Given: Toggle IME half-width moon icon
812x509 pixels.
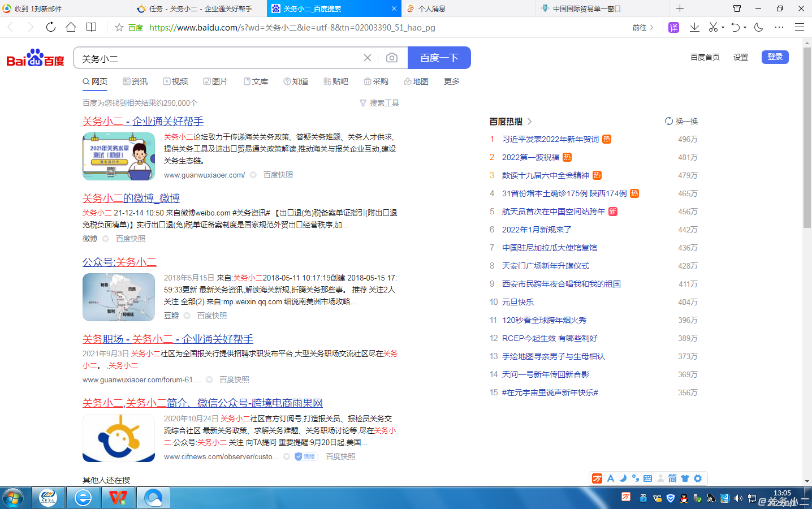Looking at the screenshot, I should [x=623, y=478].
